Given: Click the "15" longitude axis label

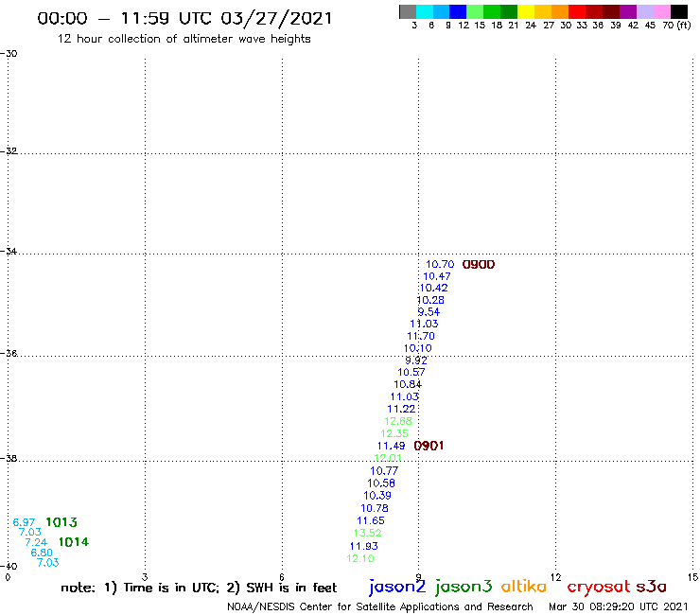Looking at the screenshot, I should [692, 577].
